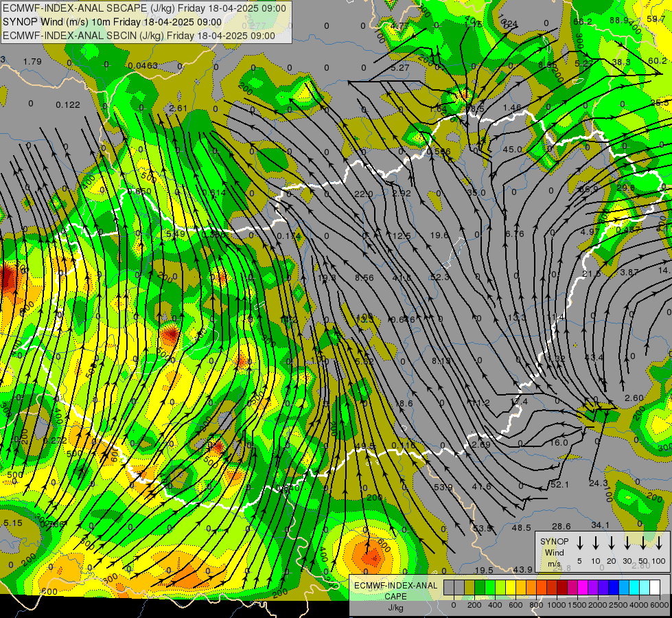Click the map value 1.79

tap(32, 61)
